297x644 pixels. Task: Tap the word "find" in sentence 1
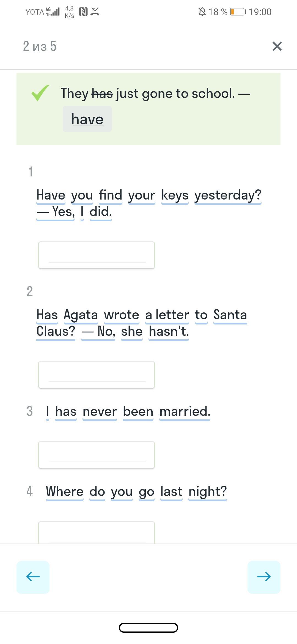point(111,195)
